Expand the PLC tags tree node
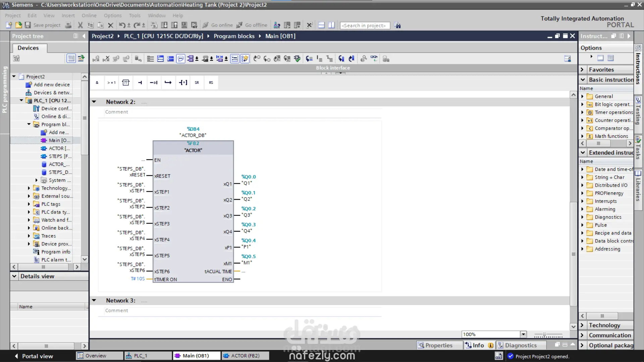The image size is (644, 362). click(x=29, y=204)
